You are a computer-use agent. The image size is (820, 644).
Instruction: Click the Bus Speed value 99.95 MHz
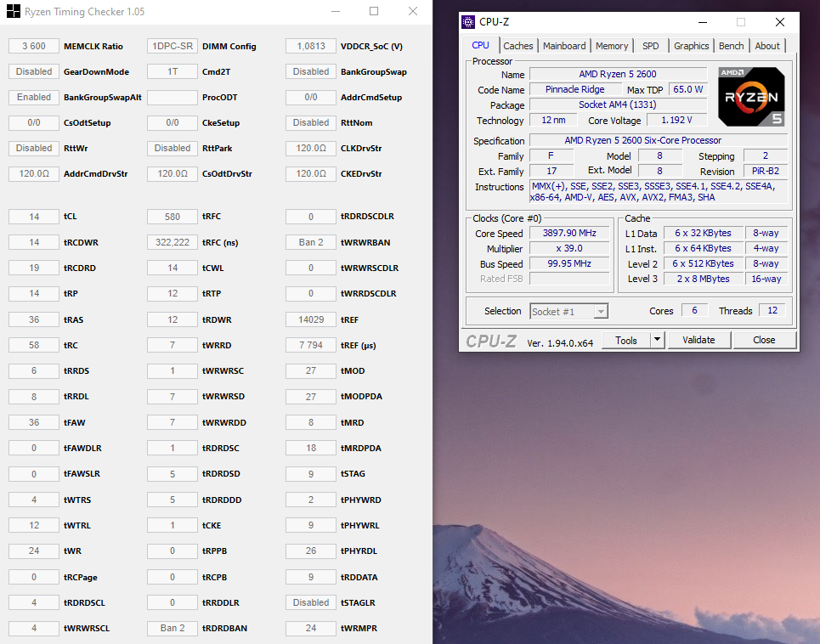(569, 263)
